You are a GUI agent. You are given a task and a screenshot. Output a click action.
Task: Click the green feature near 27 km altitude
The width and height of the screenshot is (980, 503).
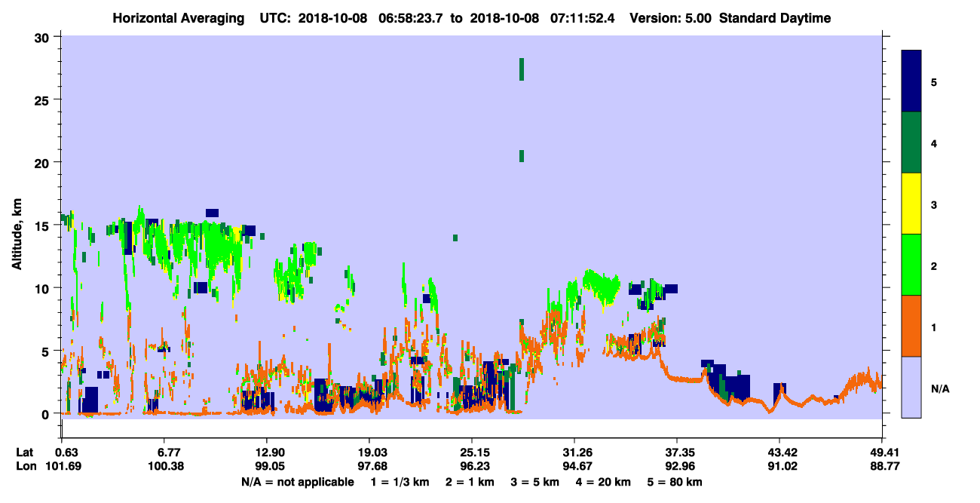(x=521, y=69)
